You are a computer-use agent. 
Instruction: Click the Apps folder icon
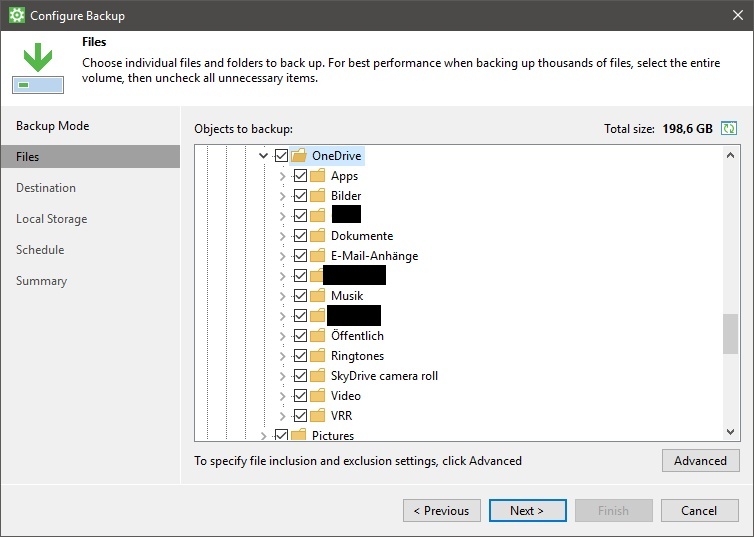317,175
